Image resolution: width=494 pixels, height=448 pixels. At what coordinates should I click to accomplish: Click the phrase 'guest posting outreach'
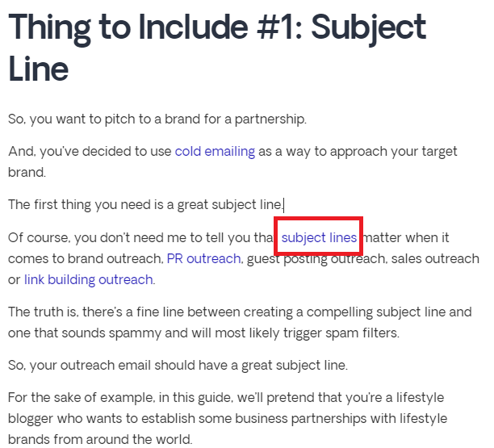tap(316, 258)
